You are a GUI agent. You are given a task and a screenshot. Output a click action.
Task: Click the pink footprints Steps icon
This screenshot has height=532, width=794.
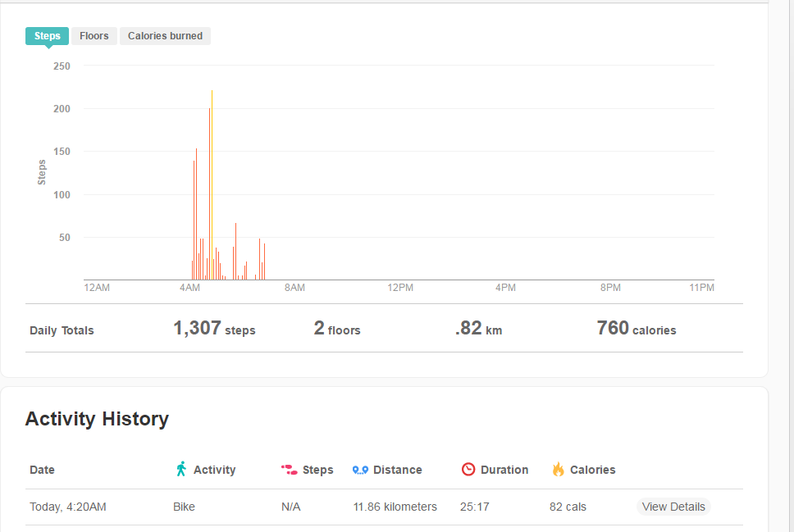click(x=289, y=469)
